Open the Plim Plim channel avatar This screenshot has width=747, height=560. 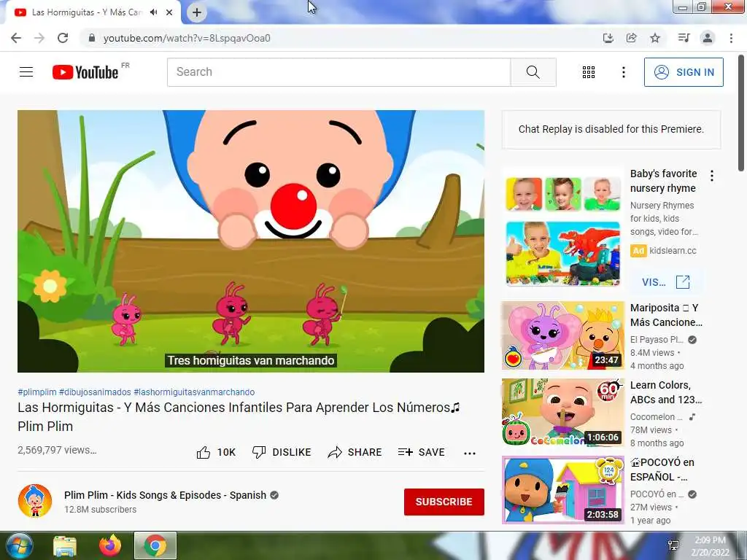(x=35, y=501)
